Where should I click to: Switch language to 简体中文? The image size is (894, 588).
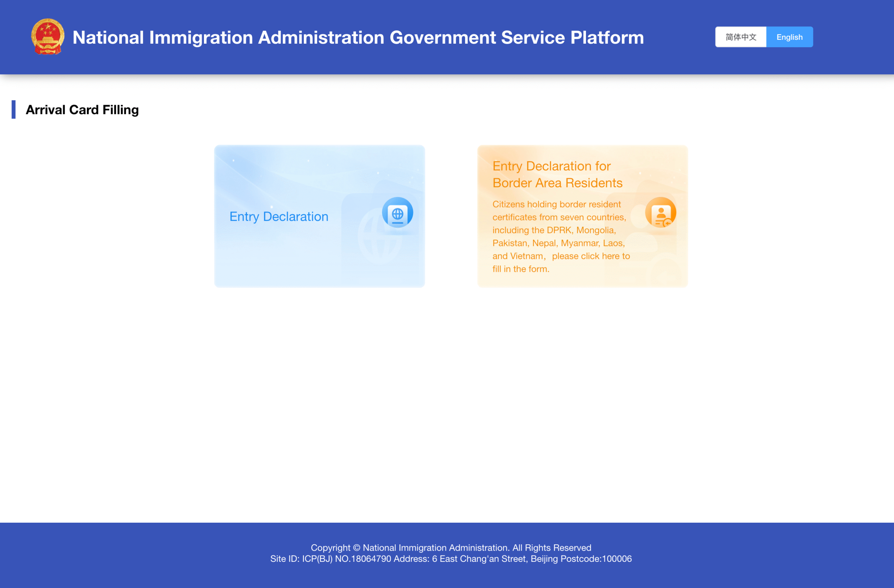coord(740,37)
